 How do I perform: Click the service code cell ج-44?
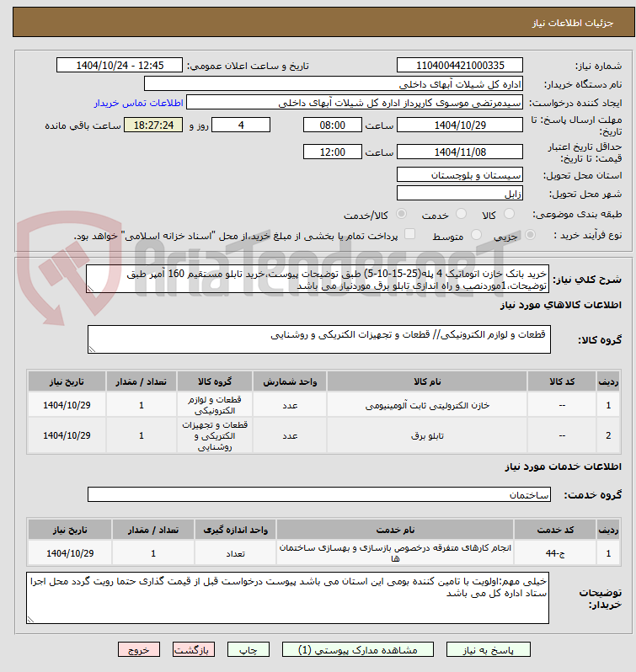[555, 553]
